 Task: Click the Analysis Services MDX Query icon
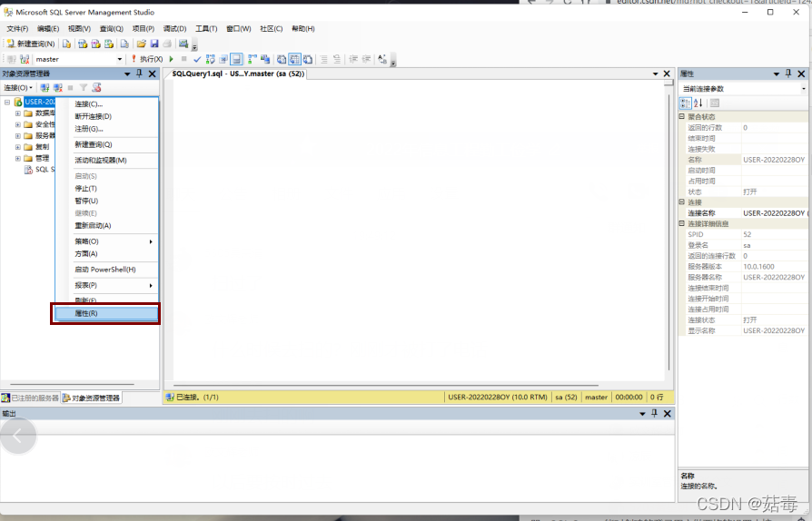(83, 44)
